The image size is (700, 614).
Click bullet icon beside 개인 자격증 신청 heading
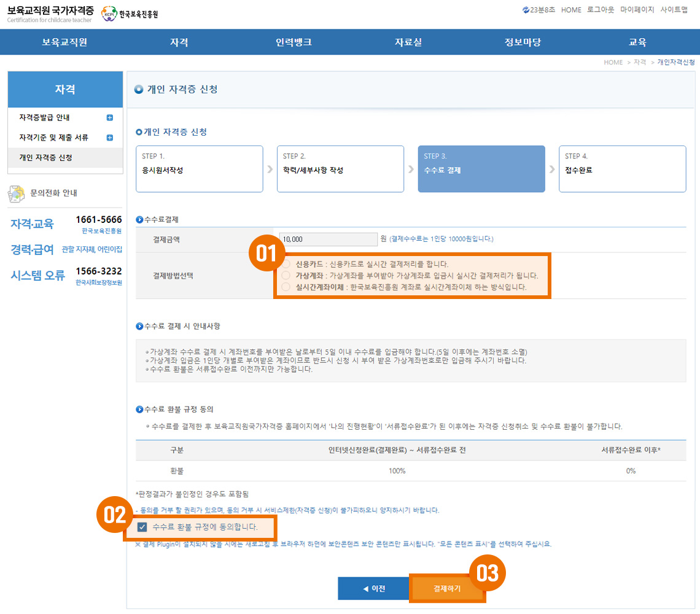[x=139, y=90]
